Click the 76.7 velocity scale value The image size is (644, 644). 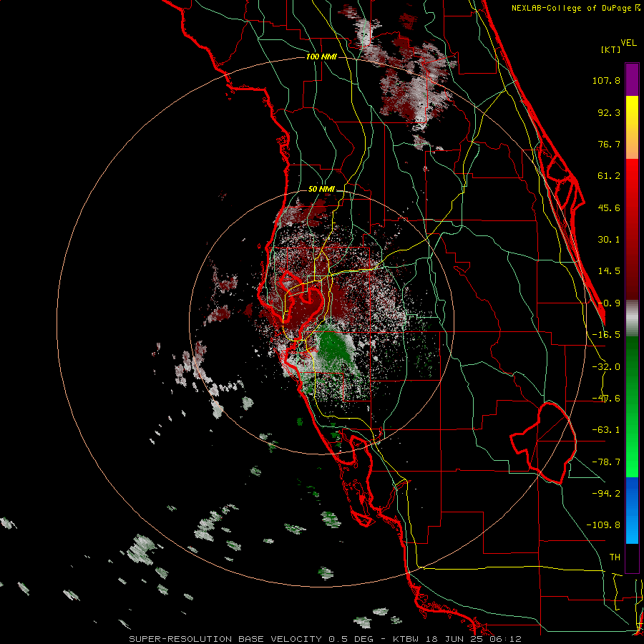[x=609, y=144]
